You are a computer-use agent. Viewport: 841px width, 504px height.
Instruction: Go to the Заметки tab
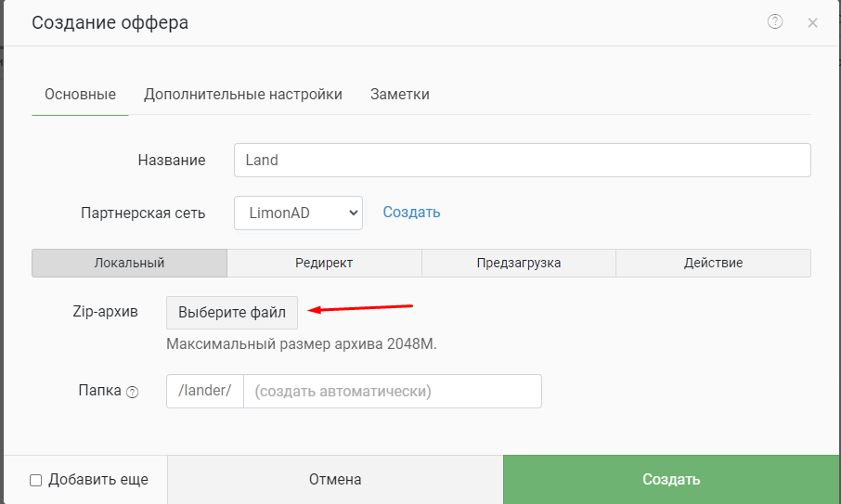[x=399, y=95]
